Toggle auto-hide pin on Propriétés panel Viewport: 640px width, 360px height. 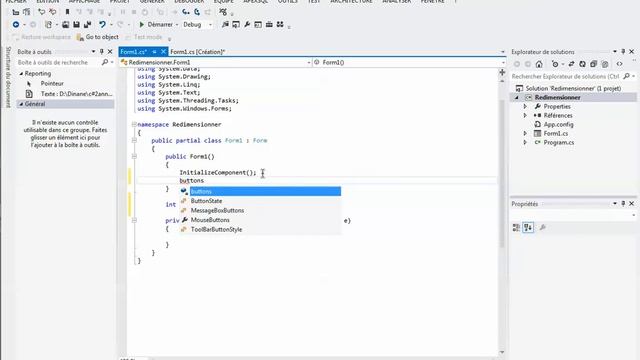click(x=623, y=204)
